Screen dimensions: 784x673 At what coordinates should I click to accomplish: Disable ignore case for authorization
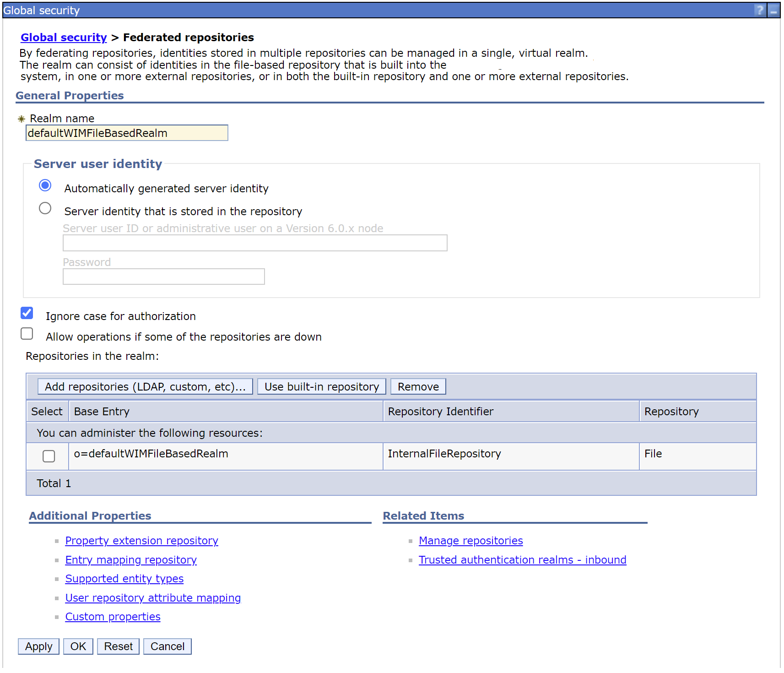tap(27, 313)
